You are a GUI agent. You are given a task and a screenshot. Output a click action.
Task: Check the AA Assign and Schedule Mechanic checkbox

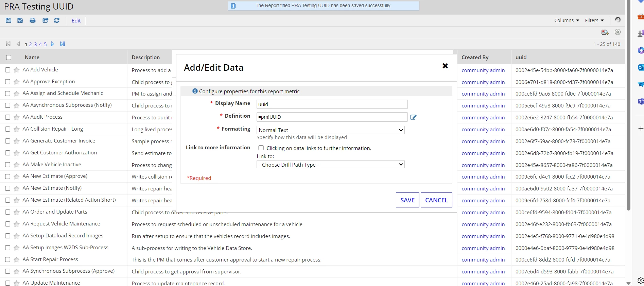[x=7, y=94]
